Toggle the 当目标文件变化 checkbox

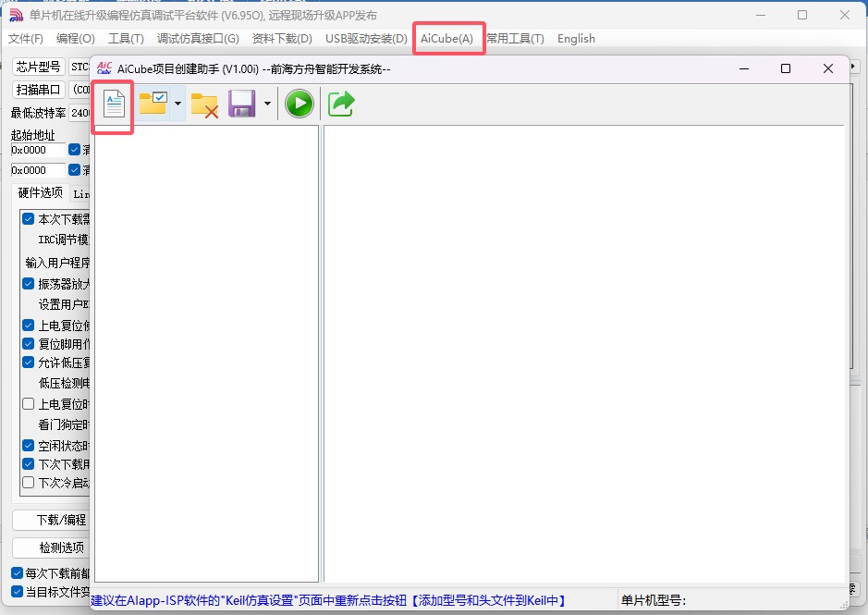pyautogui.click(x=18, y=592)
